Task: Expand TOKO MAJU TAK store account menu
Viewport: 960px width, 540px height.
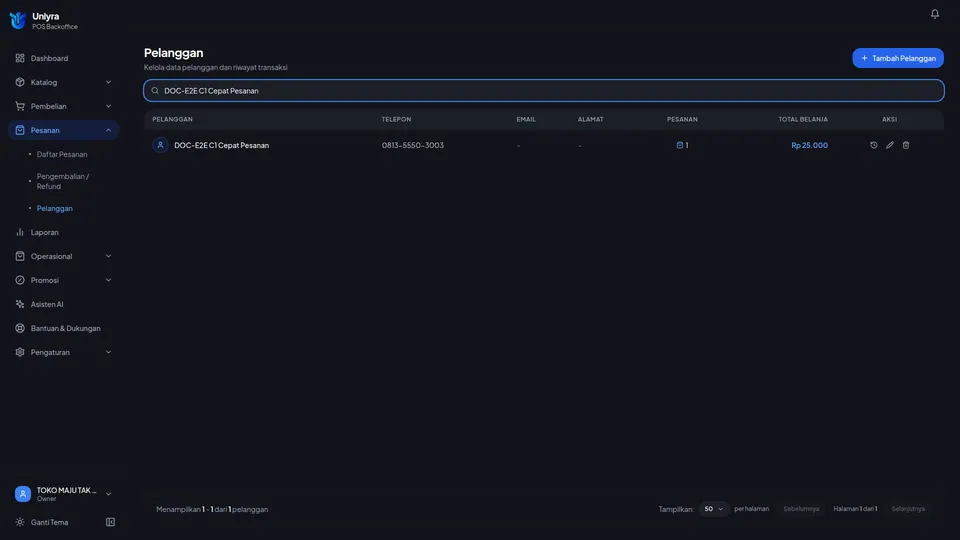Action: pos(64,494)
